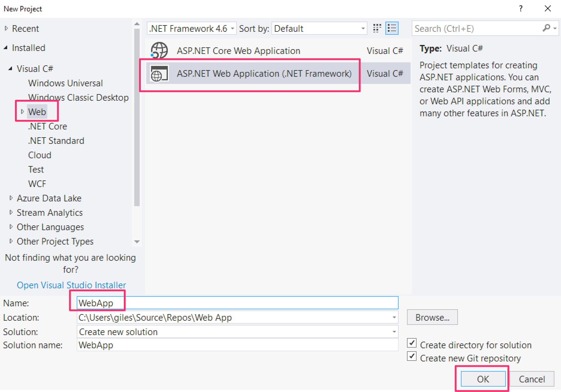This screenshot has width=561, height=392.
Task: Click the Cancel button
Action: click(x=532, y=379)
